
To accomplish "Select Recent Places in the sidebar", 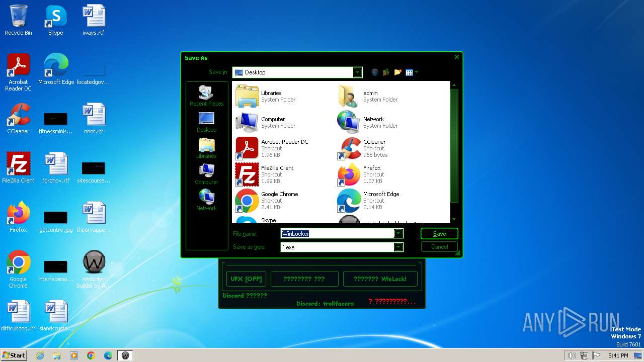I will click(206, 96).
